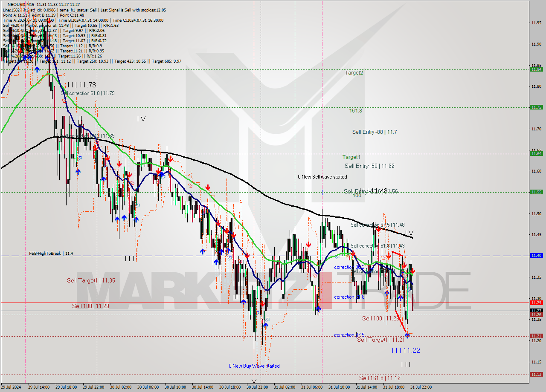Click the '30 Jul 10:00' time label
Viewport: 546px width, 392px height.
click(x=175, y=387)
